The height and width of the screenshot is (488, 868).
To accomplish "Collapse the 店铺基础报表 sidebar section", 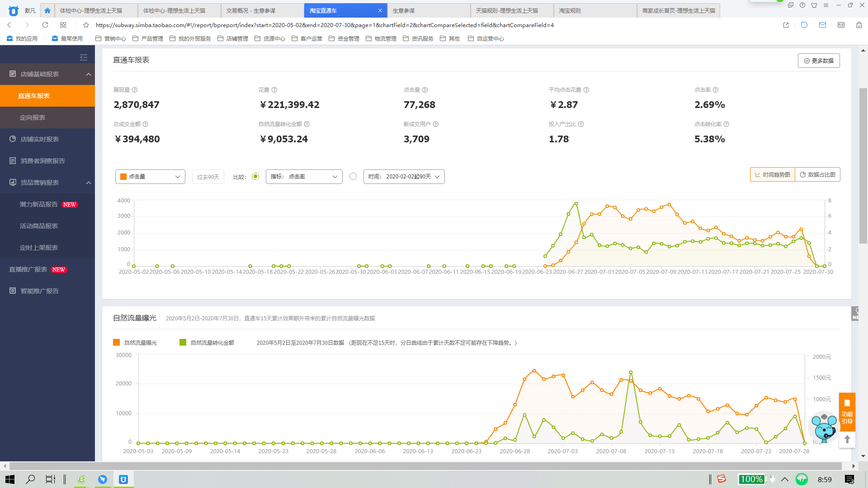I will tap(89, 74).
